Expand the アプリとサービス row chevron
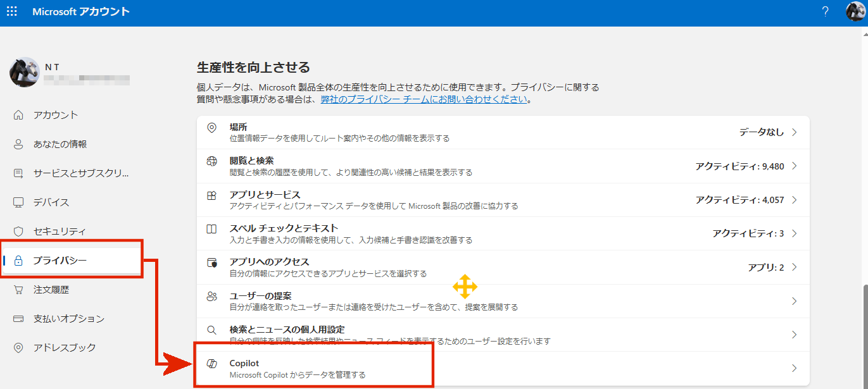868x389 pixels. 794,200
